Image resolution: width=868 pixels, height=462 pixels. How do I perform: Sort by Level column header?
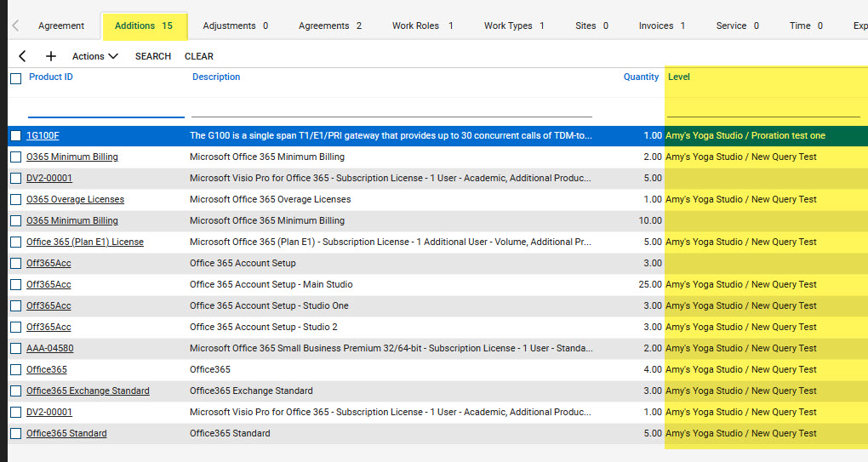(679, 77)
